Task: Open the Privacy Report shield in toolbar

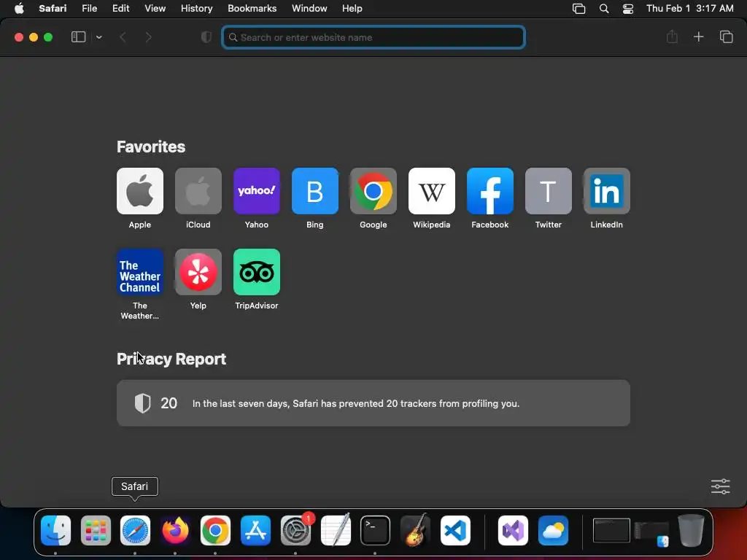Action: pos(206,37)
